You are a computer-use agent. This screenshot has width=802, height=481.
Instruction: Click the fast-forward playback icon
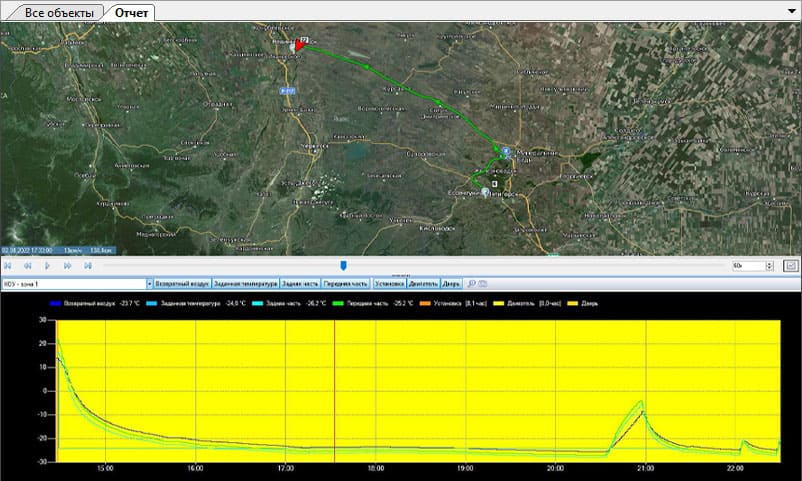click(68, 266)
